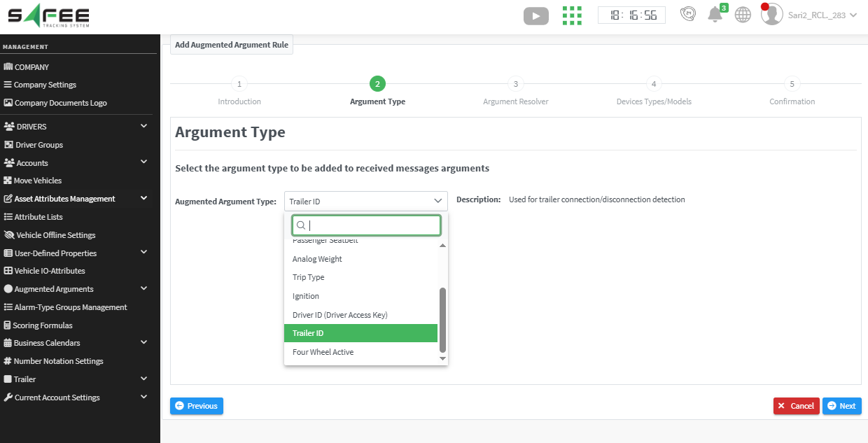This screenshot has width=868, height=443.
Task: Click the globe language icon
Action: tap(743, 15)
